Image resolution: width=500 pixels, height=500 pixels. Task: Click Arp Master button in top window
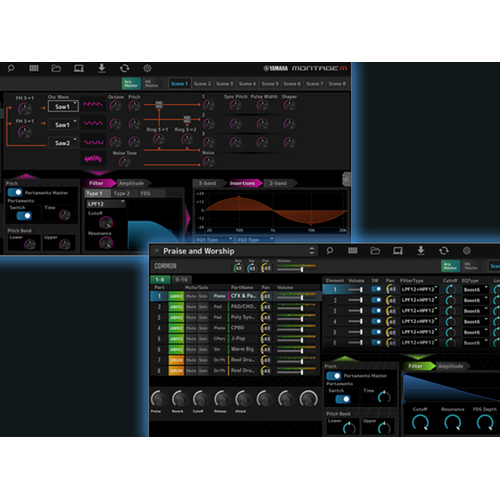point(131,83)
